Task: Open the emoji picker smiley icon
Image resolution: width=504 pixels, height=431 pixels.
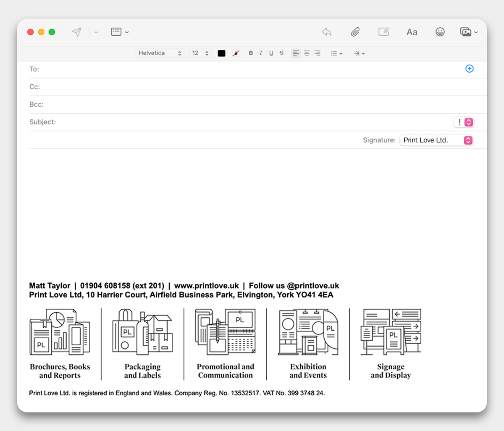Action: pos(440,32)
